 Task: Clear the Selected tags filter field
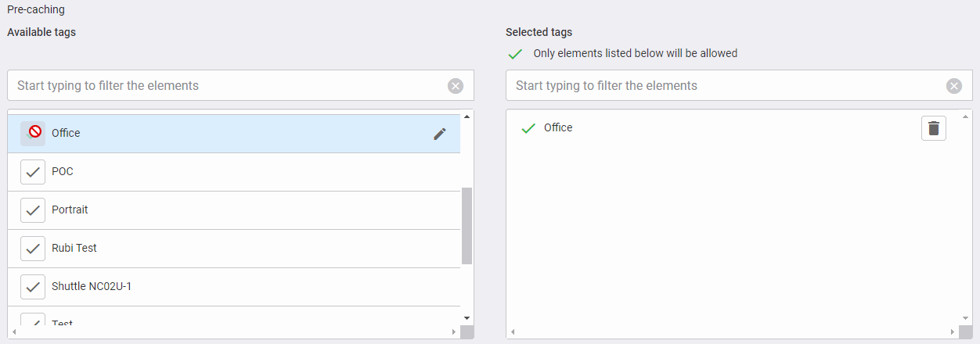pos(953,86)
